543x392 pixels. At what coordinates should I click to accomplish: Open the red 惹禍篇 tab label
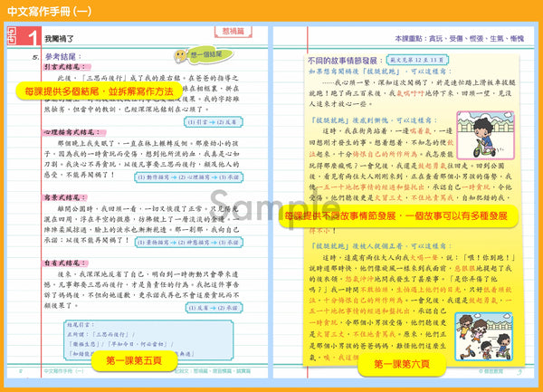233,32
